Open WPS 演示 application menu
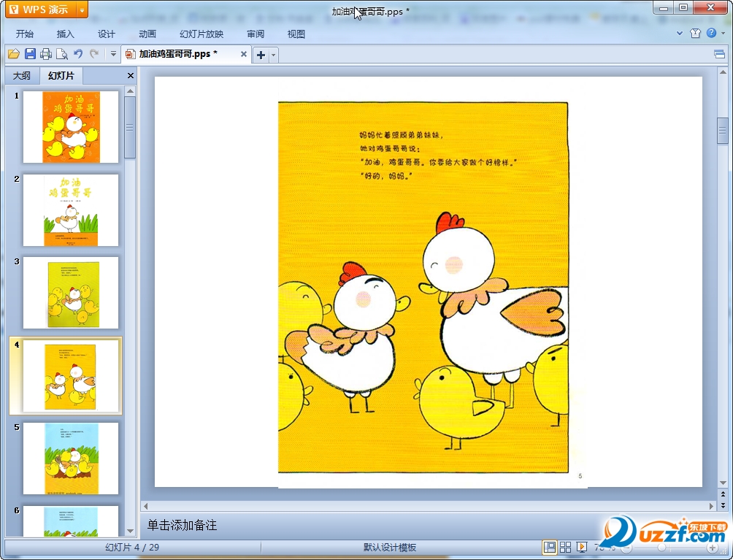 (x=39, y=9)
